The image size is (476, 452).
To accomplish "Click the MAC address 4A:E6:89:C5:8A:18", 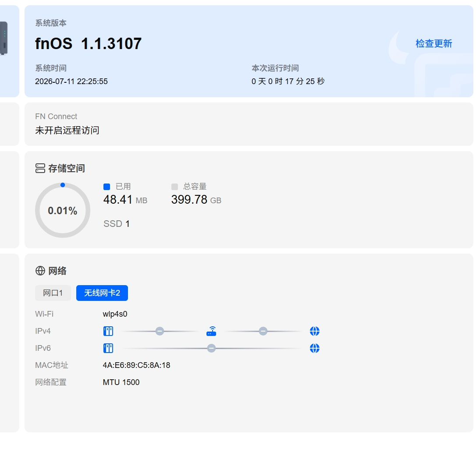I will pos(136,365).
